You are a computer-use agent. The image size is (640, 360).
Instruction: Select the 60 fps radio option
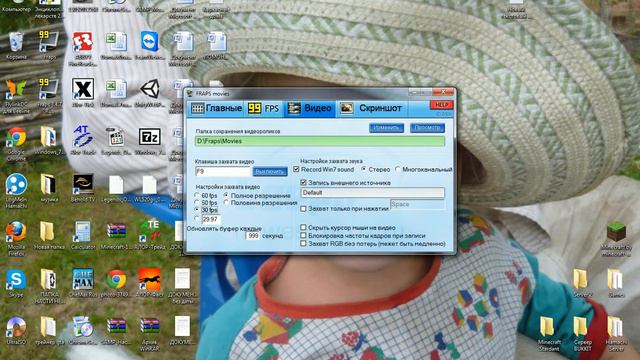198,196
